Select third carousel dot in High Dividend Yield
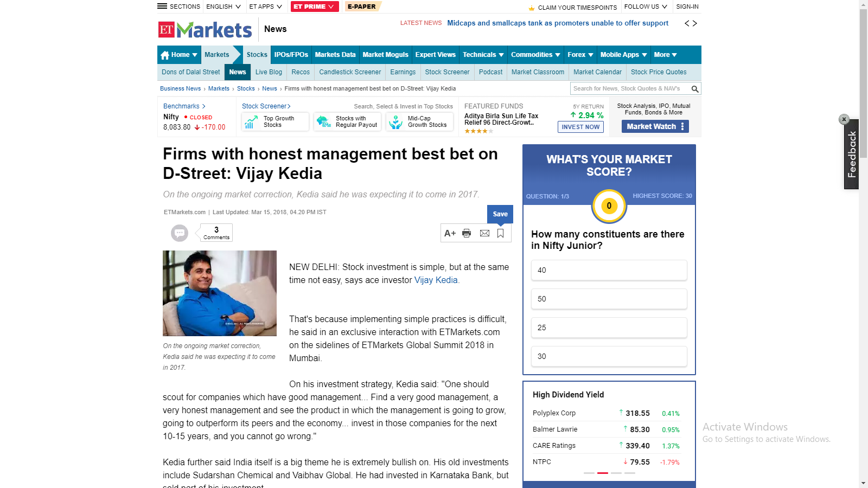Image resolution: width=868 pixels, height=488 pixels. (x=616, y=473)
